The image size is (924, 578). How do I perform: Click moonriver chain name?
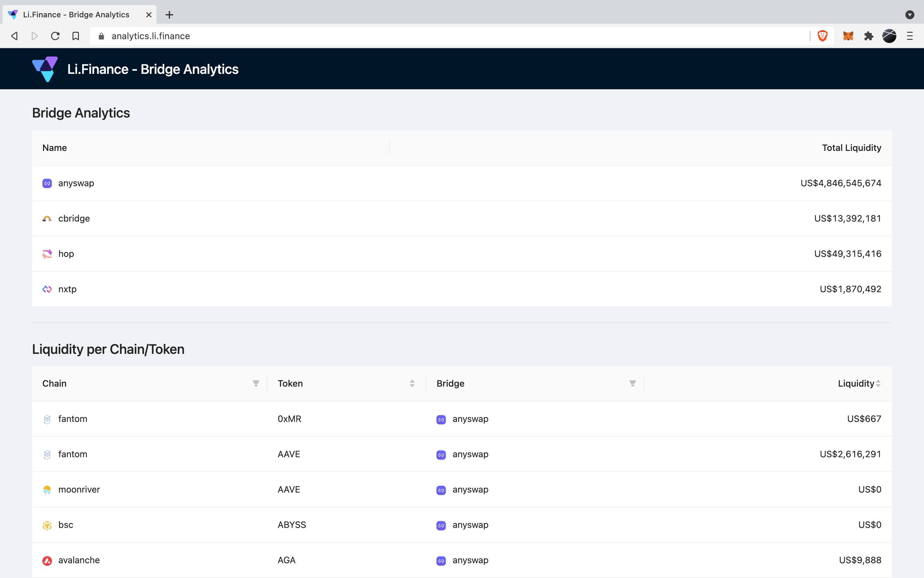point(79,490)
